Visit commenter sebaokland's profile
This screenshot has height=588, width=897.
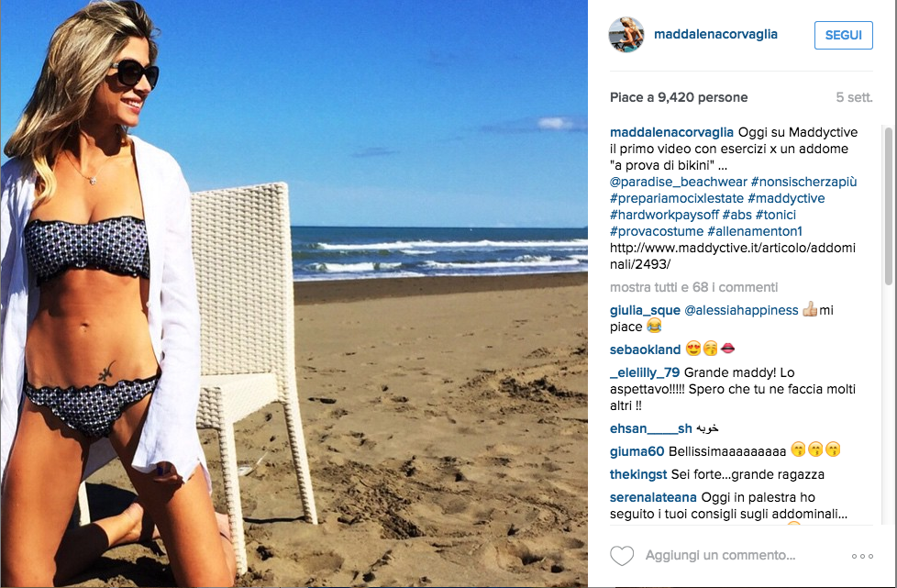(645, 349)
